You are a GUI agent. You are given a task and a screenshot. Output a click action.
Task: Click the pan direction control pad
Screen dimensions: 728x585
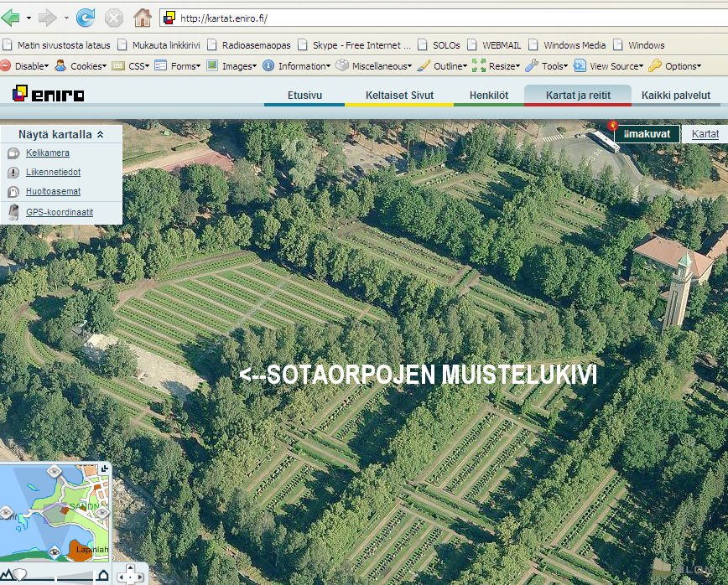tap(130, 576)
